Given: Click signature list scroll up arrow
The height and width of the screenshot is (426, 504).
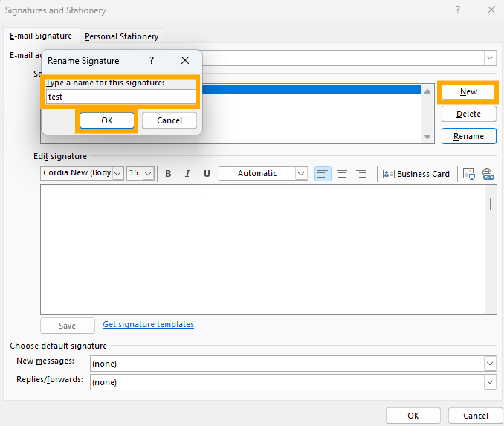Looking at the screenshot, I should coord(427,91).
